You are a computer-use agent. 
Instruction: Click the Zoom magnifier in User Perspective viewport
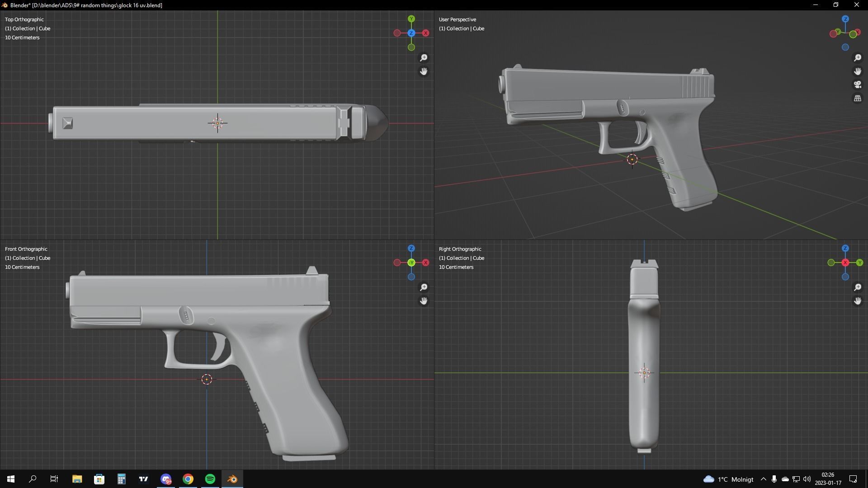click(x=858, y=58)
